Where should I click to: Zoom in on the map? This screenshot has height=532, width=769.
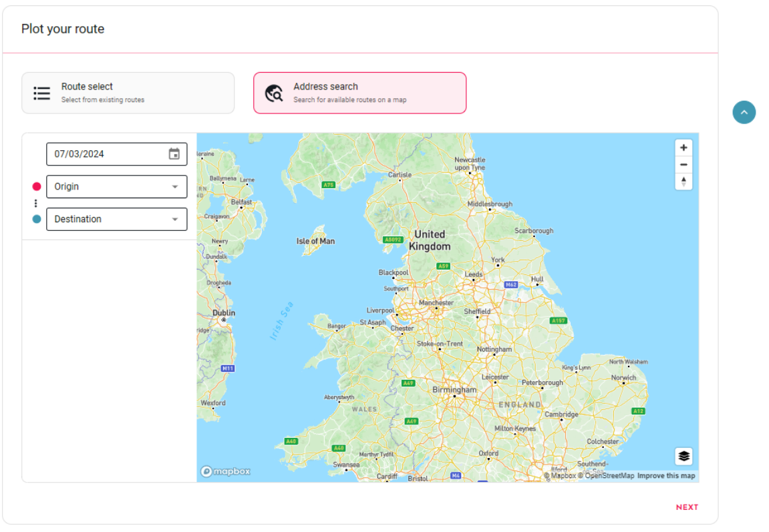coord(683,148)
